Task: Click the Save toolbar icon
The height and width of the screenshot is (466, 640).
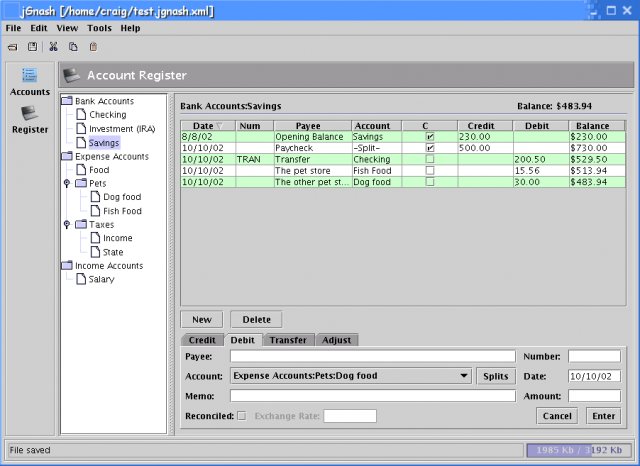Action: (x=32, y=47)
